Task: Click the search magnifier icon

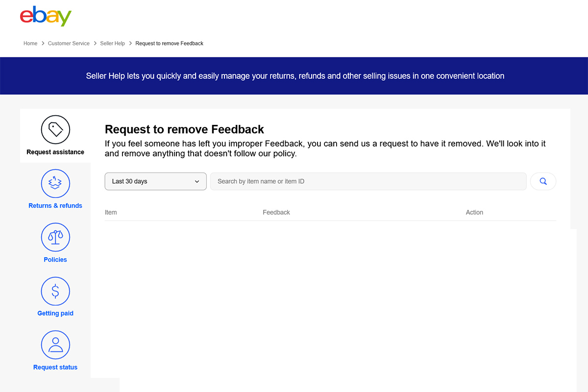Action: point(543,181)
